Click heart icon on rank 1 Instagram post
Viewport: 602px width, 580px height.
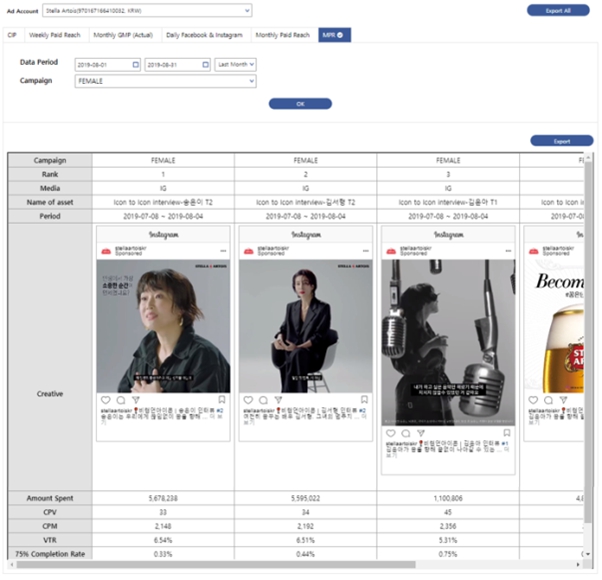coord(106,400)
